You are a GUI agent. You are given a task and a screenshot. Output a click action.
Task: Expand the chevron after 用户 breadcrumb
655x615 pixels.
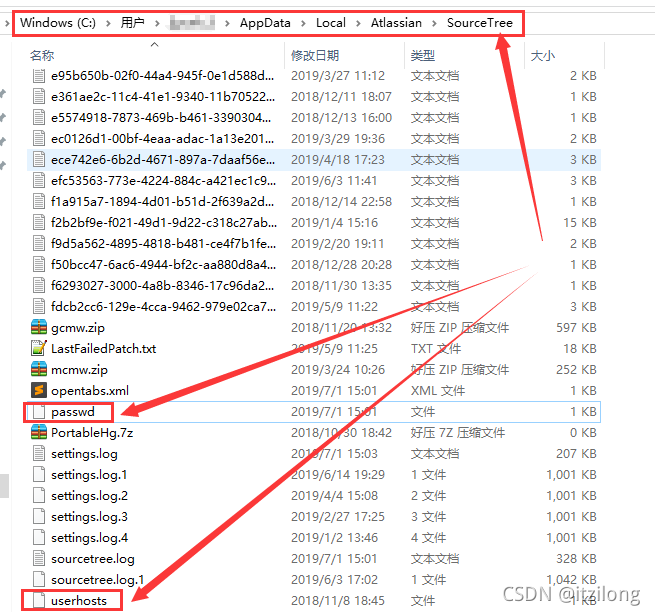click(x=157, y=23)
